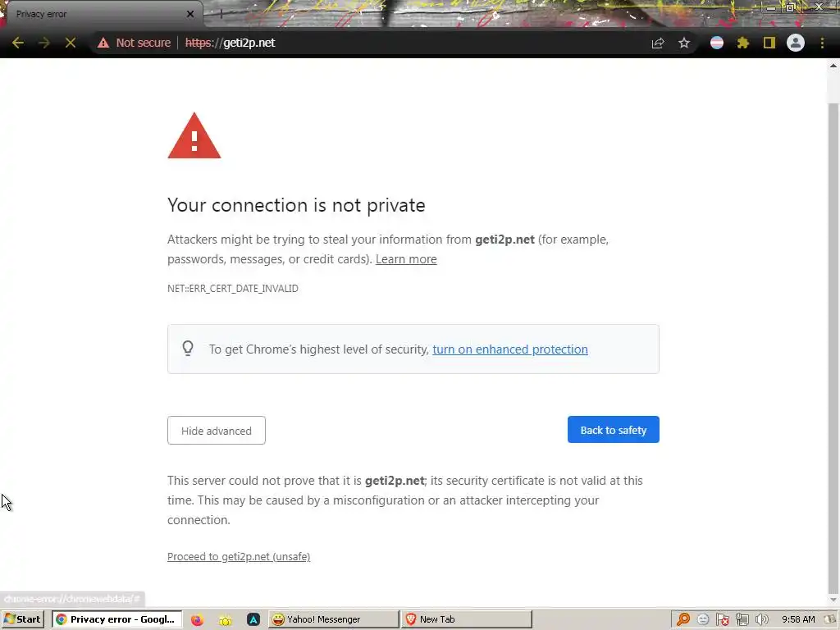Click the security flag tray icon
This screenshot has height=630, width=840.
point(723,619)
